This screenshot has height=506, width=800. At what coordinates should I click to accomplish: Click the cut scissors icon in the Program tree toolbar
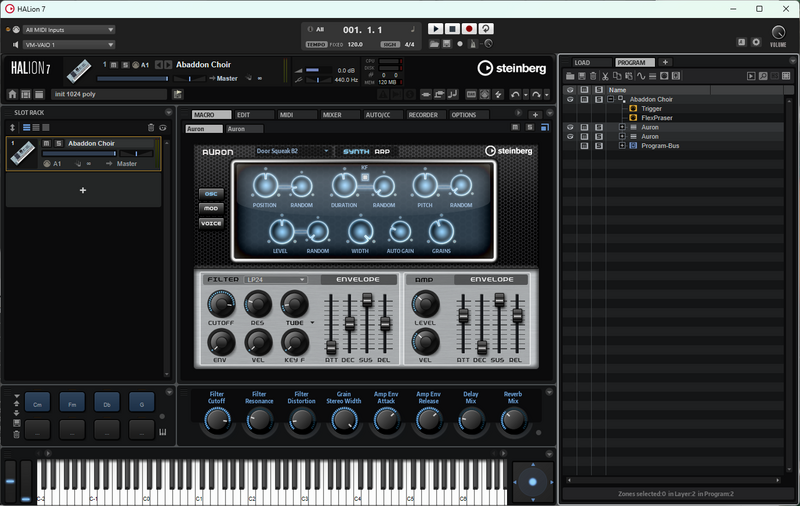pyautogui.click(x=605, y=76)
